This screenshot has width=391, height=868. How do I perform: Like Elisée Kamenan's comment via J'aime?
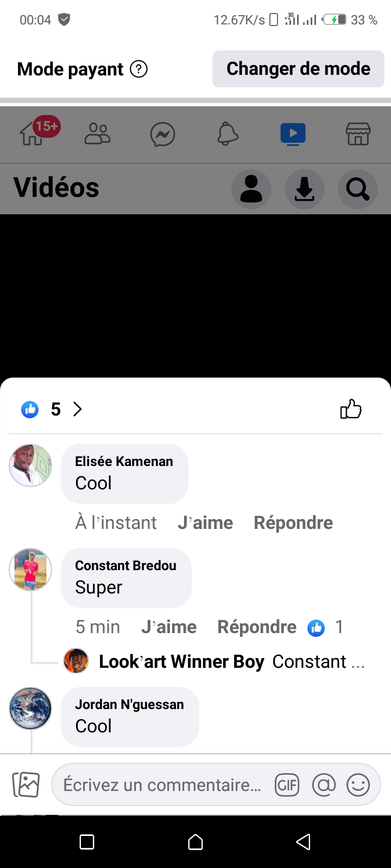(205, 523)
